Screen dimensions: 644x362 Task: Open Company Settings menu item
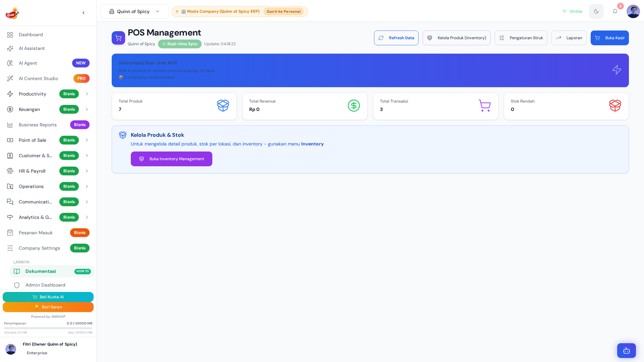click(48, 248)
